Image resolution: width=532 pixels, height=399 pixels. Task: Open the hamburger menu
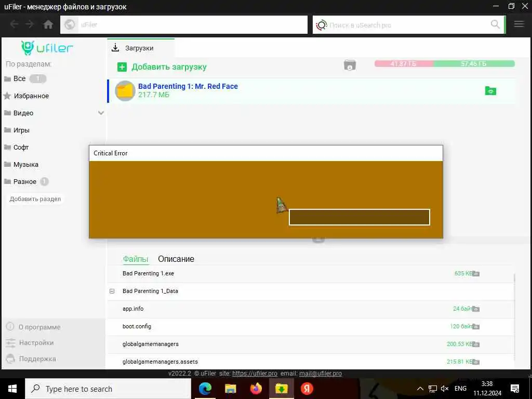[519, 24]
